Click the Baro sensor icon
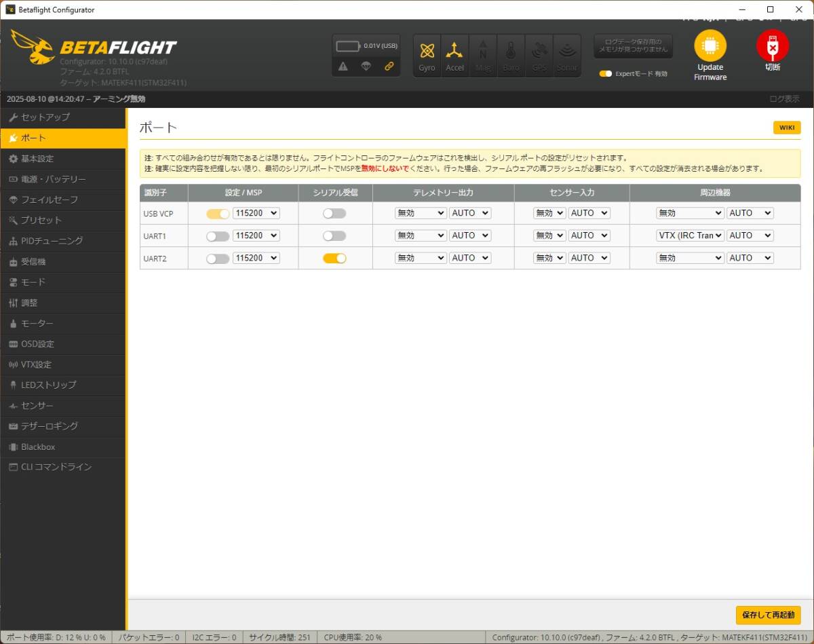This screenshot has height=644, width=814. pyautogui.click(x=511, y=56)
